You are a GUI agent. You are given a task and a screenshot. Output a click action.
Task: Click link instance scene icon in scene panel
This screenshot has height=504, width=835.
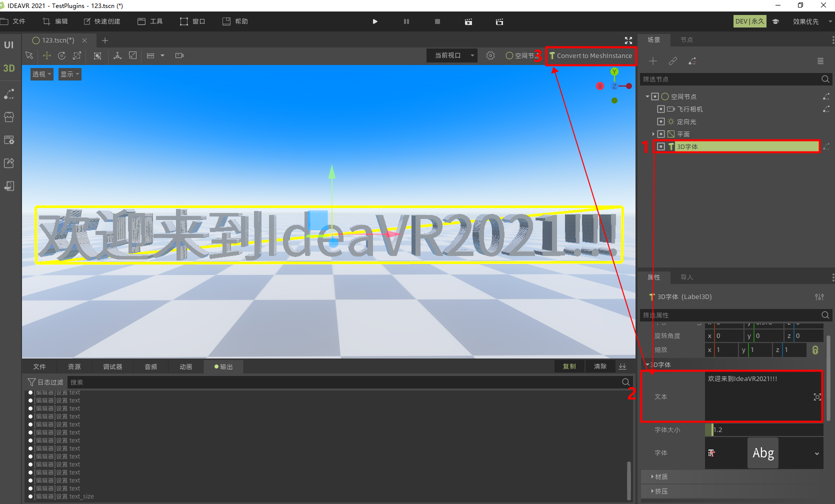tap(673, 61)
